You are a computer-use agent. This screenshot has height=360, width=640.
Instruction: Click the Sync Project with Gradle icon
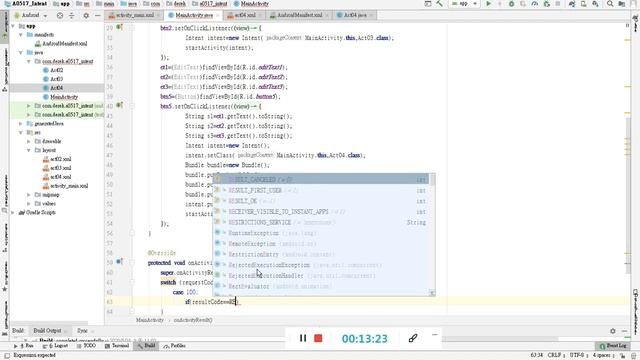point(572,4)
